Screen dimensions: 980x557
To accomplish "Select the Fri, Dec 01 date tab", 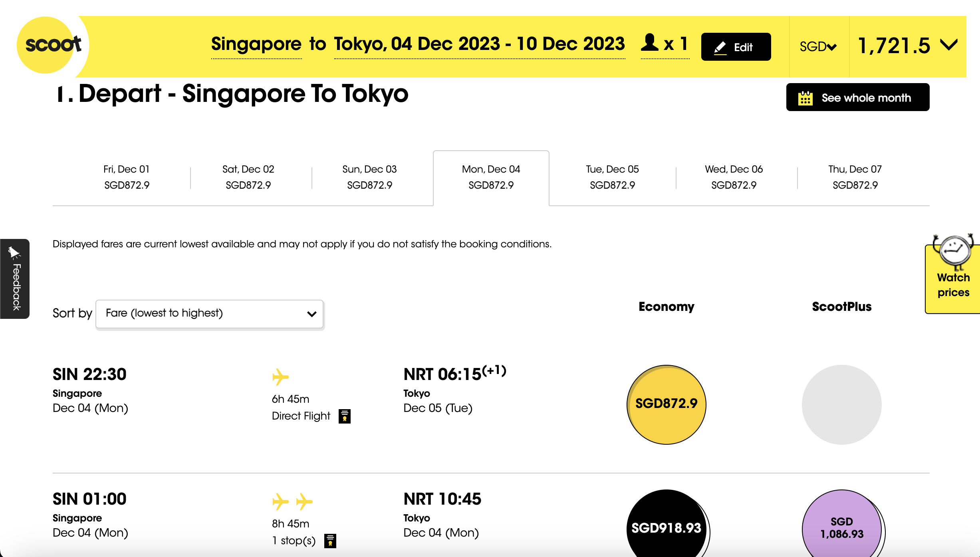I will [x=127, y=177].
